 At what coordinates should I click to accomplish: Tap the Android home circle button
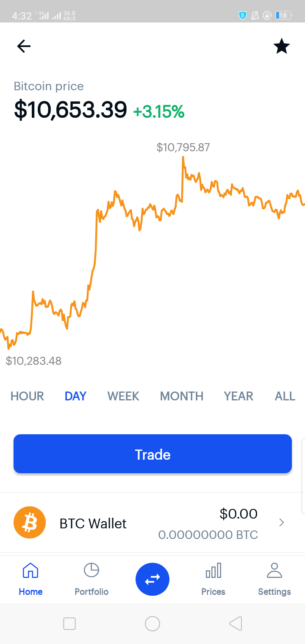click(152, 624)
